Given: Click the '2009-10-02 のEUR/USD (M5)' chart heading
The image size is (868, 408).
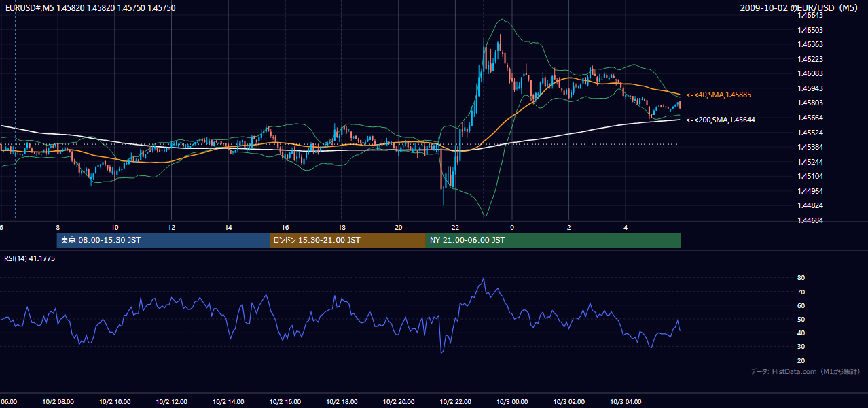Looking at the screenshot, I should 800,7.
